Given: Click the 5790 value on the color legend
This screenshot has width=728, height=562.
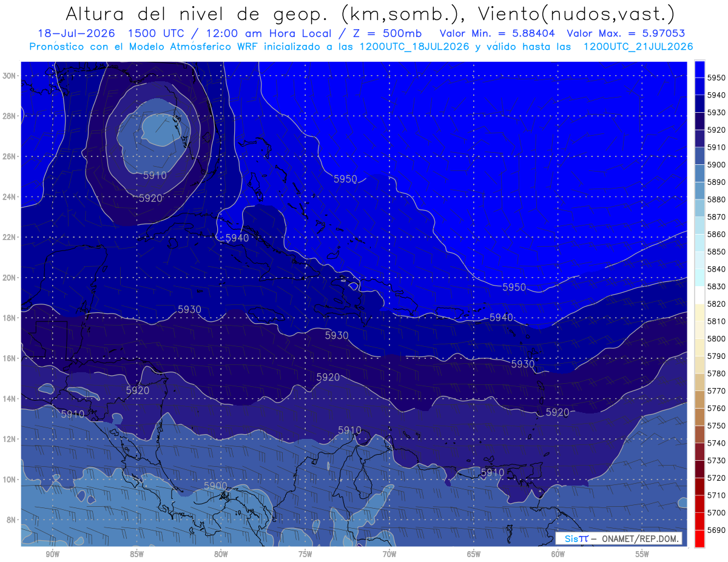Looking at the screenshot, I should [716, 356].
